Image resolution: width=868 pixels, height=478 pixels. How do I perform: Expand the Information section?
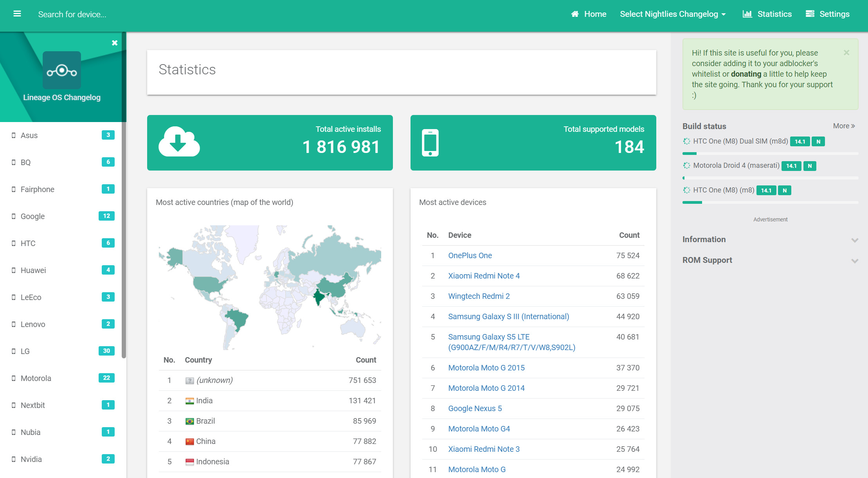770,239
